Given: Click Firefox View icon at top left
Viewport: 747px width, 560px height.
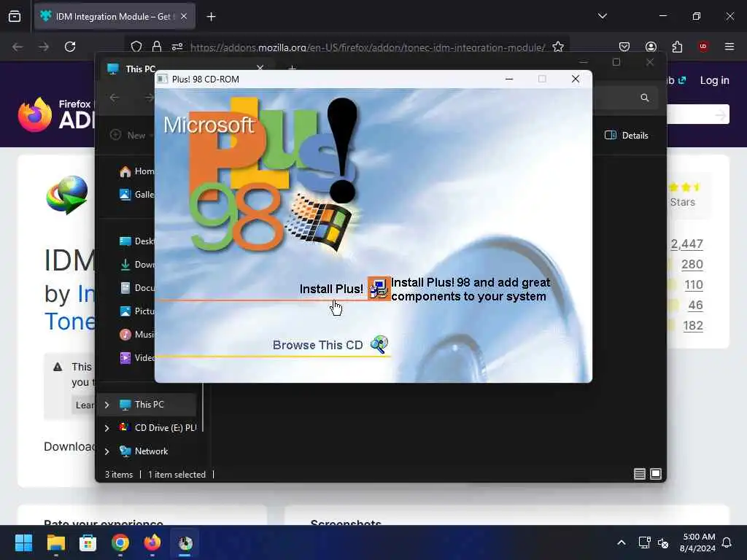Looking at the screenshot, I should (x=15, y=16).
